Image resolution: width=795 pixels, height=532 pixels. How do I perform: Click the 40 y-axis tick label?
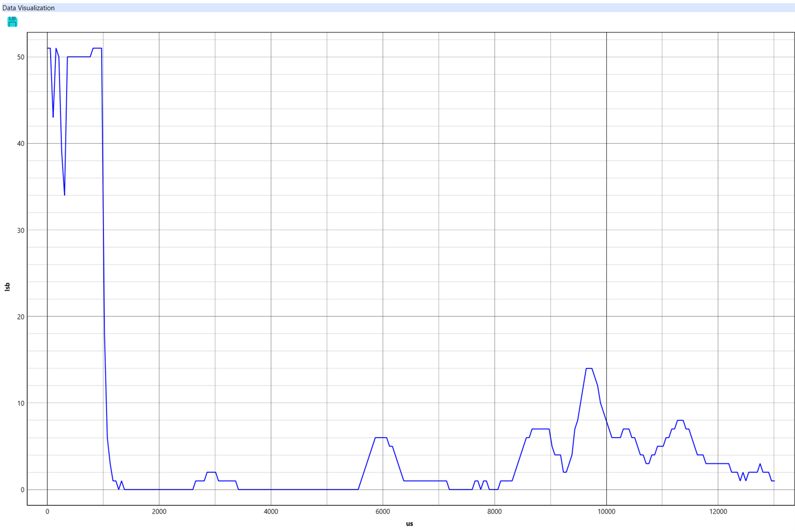point(21,144)
